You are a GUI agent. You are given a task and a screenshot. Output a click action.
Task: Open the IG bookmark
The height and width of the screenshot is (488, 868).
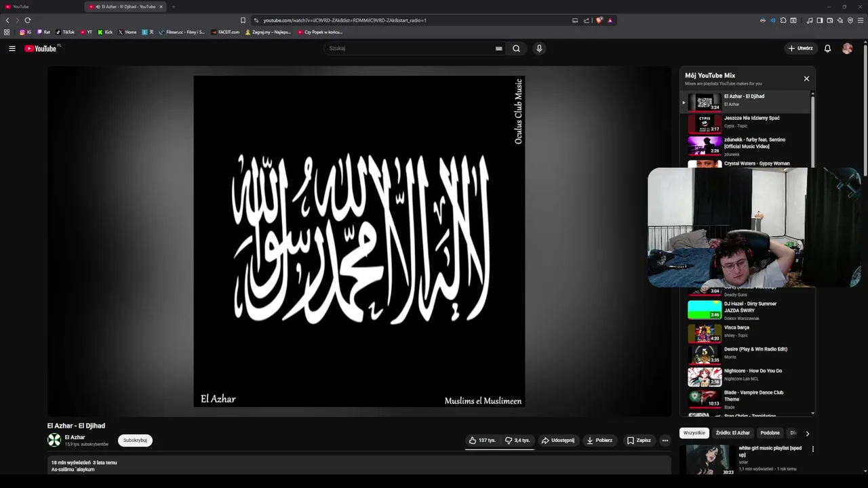click(x=25, y=32)
